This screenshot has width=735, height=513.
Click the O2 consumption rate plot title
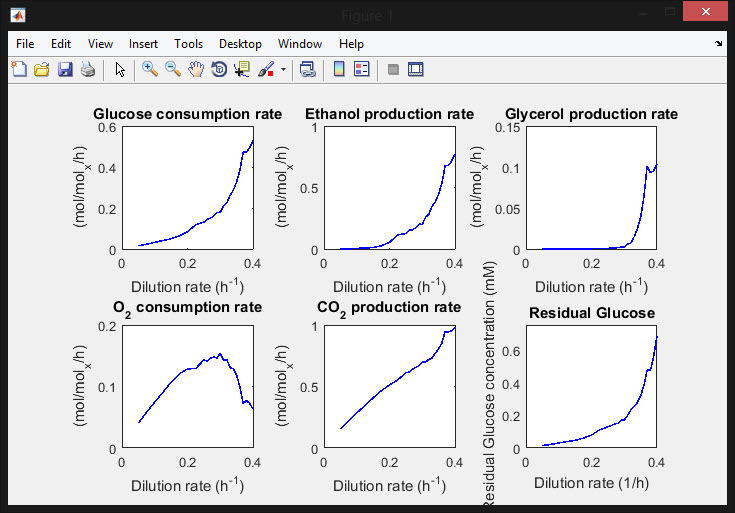pos(188,308)
